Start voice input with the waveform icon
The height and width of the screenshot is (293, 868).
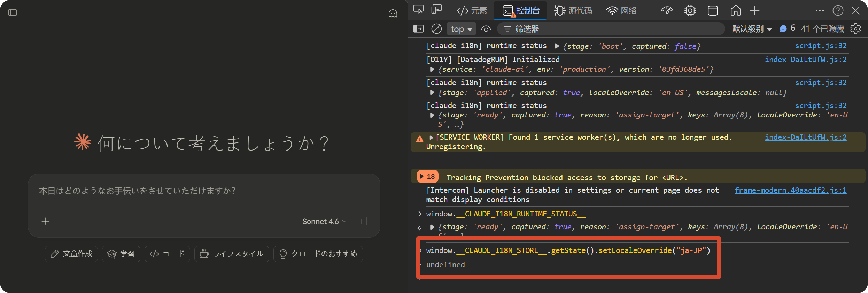click(364, 221)
